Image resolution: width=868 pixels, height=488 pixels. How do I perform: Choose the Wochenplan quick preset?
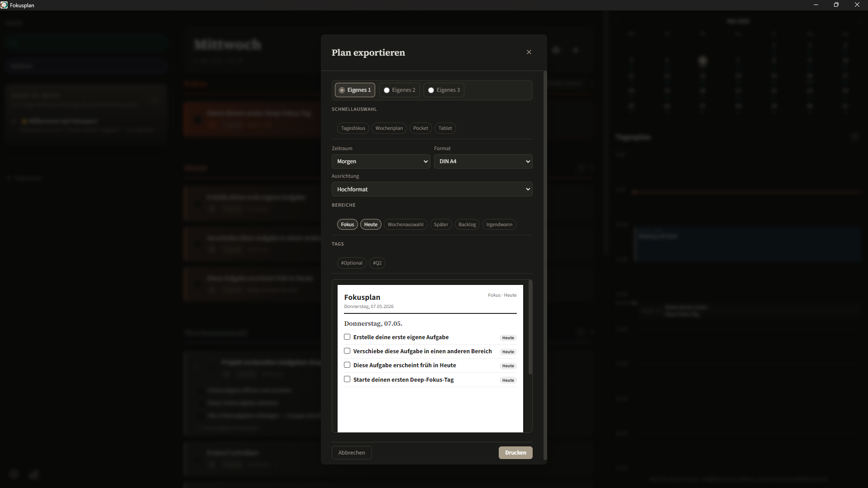(x=389, y=128)
